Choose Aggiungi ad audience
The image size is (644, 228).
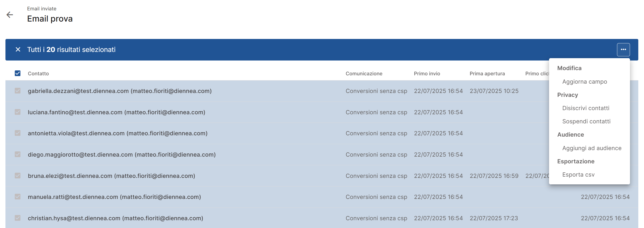pyautogui.click(x=592, y=148)
